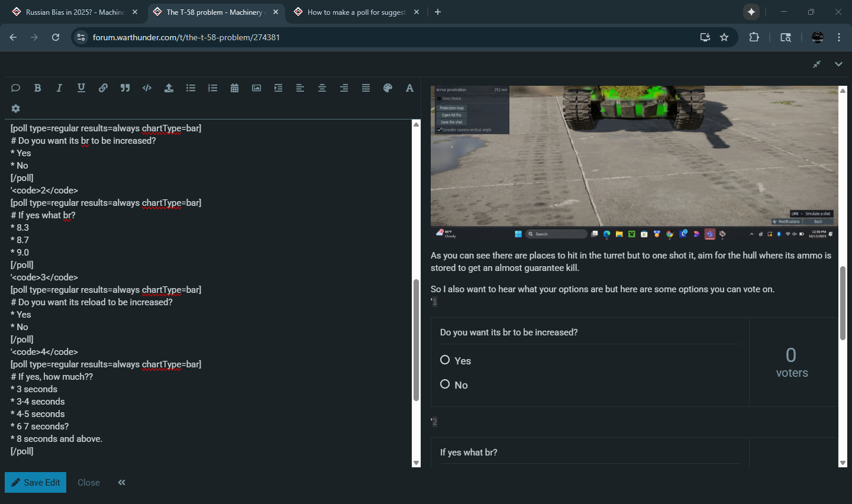Insert date with calendar icon
852x504 pixels.
[x=234, y=88]
